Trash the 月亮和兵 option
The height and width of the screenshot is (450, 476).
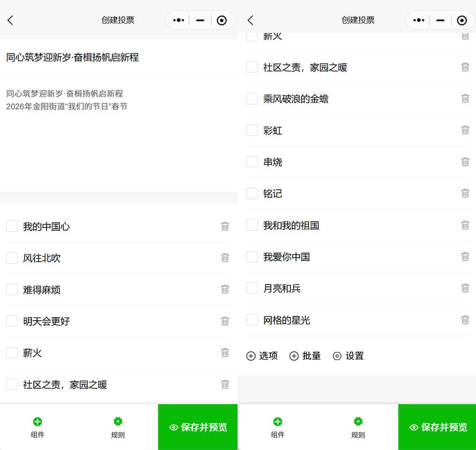coord(465,288)
